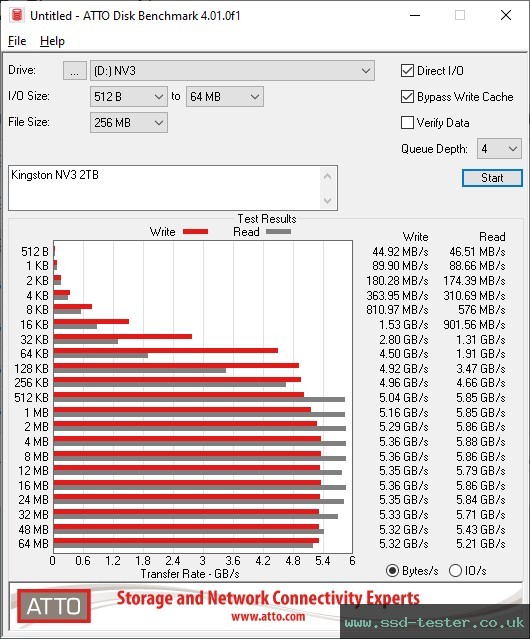Click the Transfer Rate - GB/s axis label

coord(190,574)
